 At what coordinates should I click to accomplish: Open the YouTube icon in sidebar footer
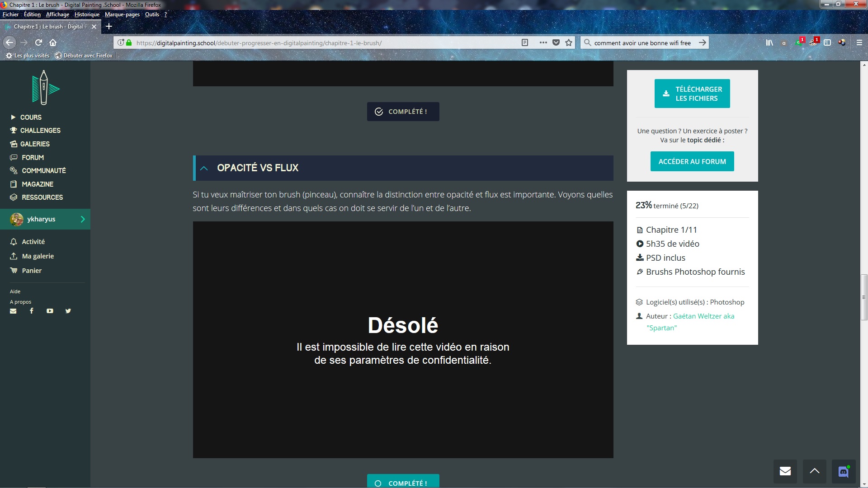50,311
